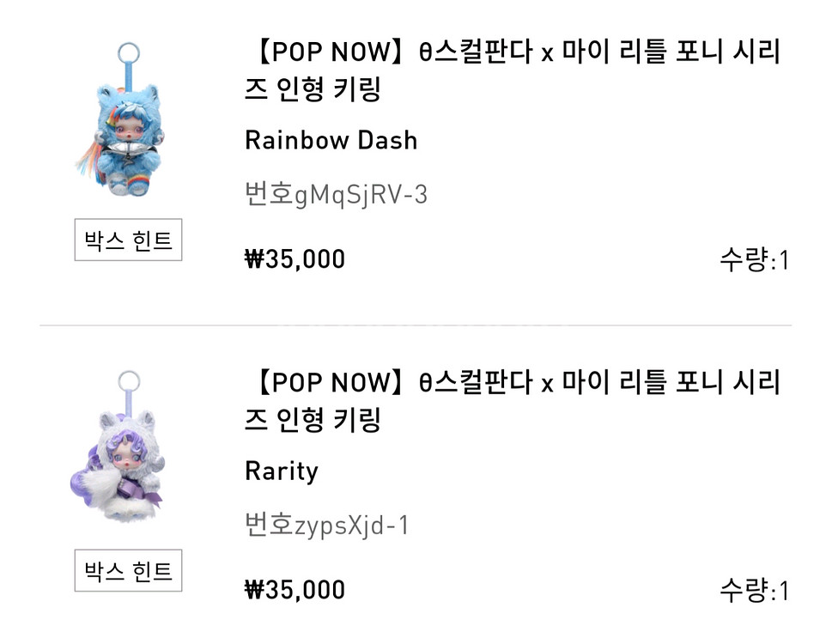Click the ₩35,000 price of Rainbow Dash
The image size is (832, 644).
[x=295, y=258]
